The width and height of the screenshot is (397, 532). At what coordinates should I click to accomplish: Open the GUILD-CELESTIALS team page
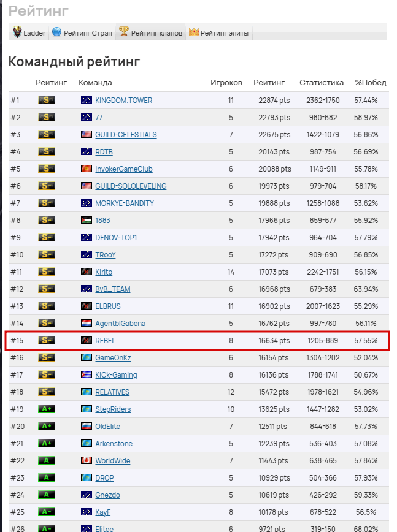tap(126, 135)
